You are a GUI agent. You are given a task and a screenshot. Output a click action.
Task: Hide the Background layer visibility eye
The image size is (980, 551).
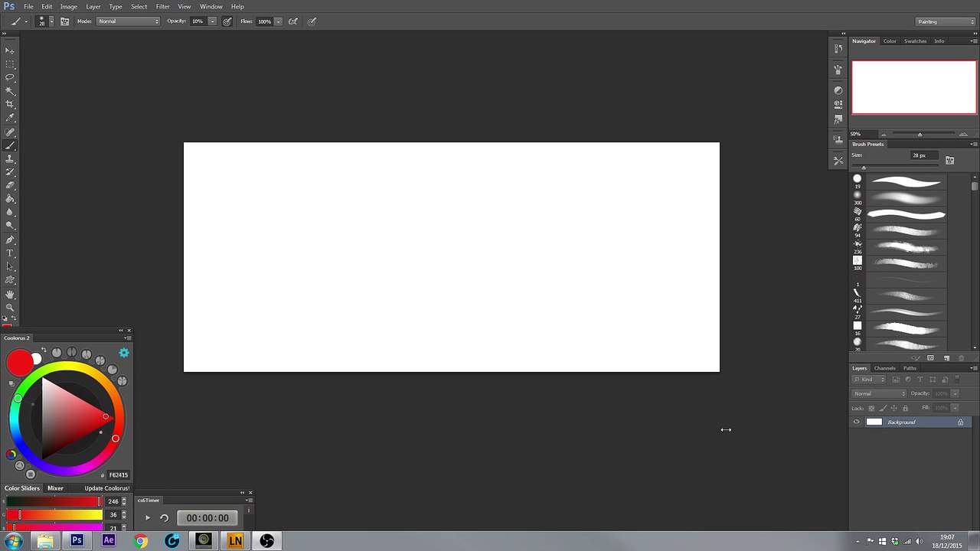click(857, 422)
